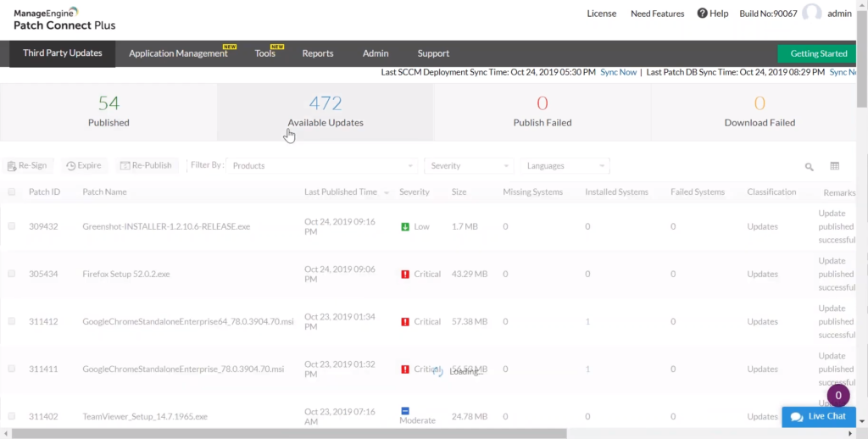Image resolution: width=868 pixels, height=439 pixels.
Task: Open the Severity filter dropdown
Action: 470,166
